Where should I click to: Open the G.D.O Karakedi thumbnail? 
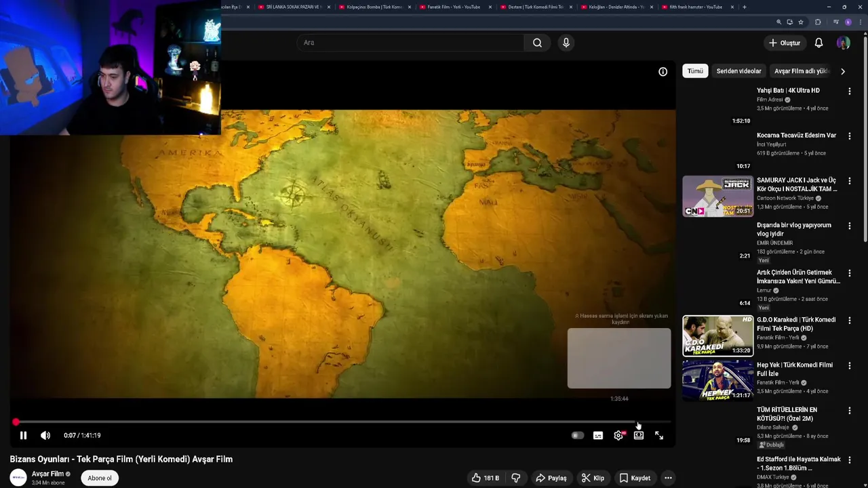(x=717, y=335)
